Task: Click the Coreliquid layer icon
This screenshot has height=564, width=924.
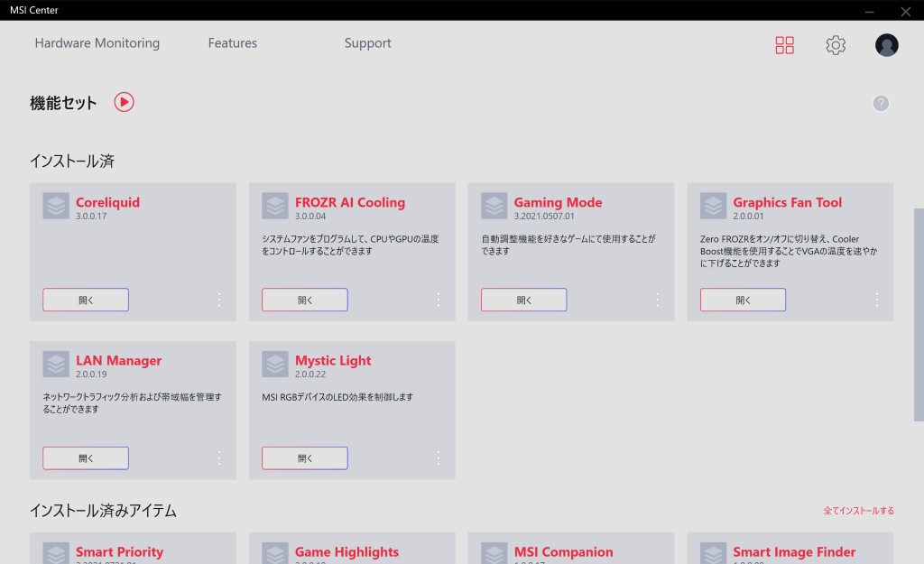Action: coord(56,207)
